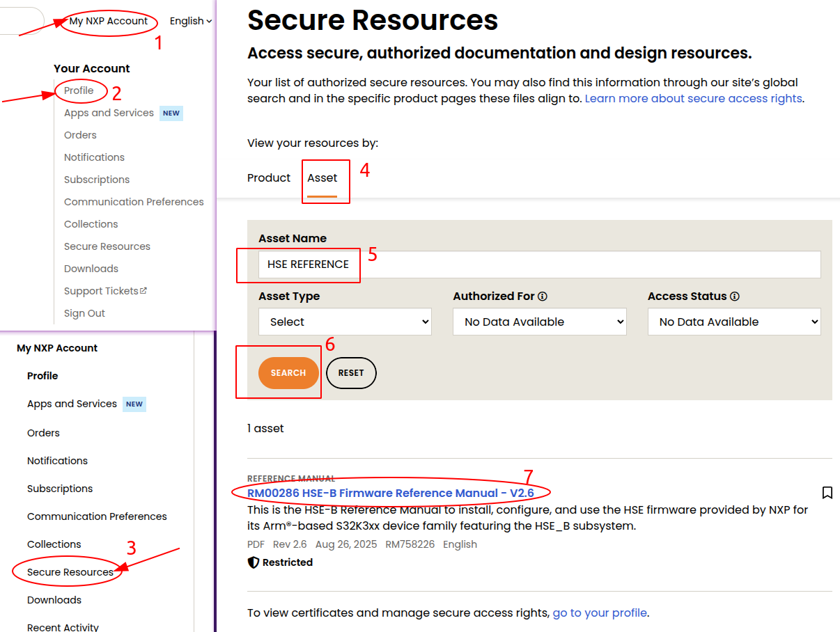Click the Restricted shield icon
Screen dimensions: 840x632
[254, 562]
